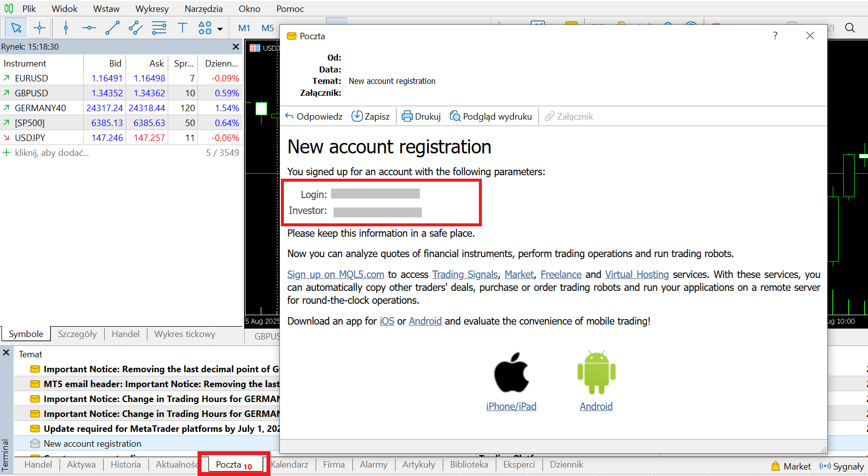Close the Terminal panel
Viewport: 868px width, 476px height.
(x=6, y=352)
